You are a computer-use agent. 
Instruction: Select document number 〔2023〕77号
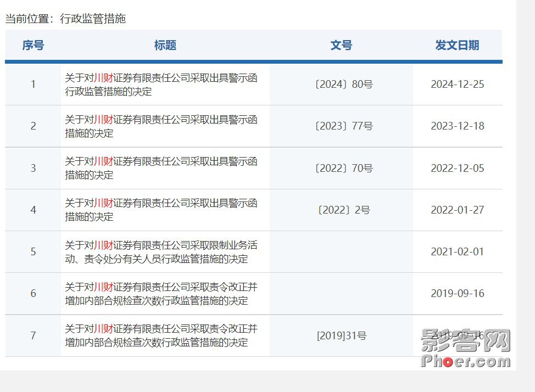point(344,126)
